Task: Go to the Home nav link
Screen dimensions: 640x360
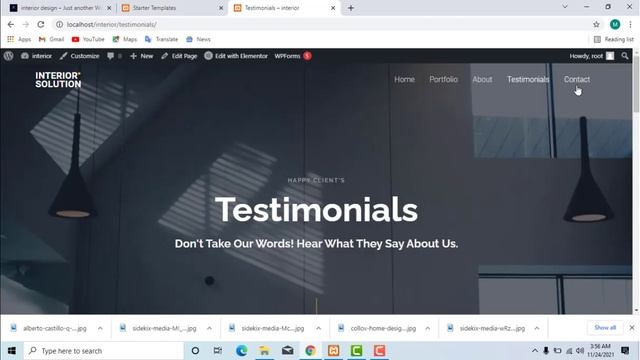Action: point(404,79)
